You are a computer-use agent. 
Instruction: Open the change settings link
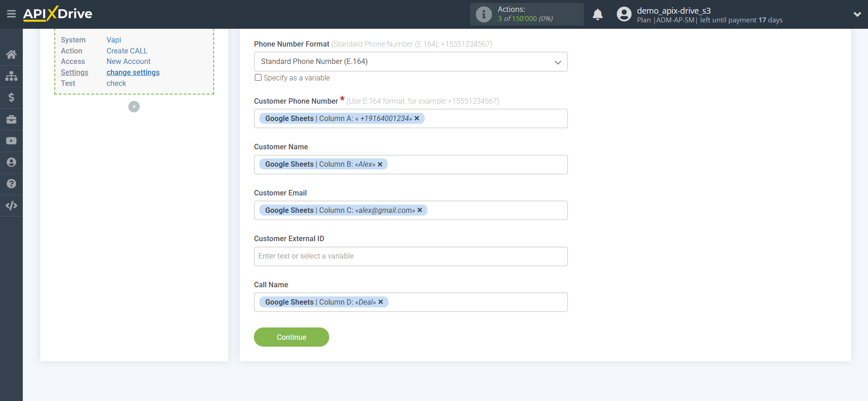point(133,72)
